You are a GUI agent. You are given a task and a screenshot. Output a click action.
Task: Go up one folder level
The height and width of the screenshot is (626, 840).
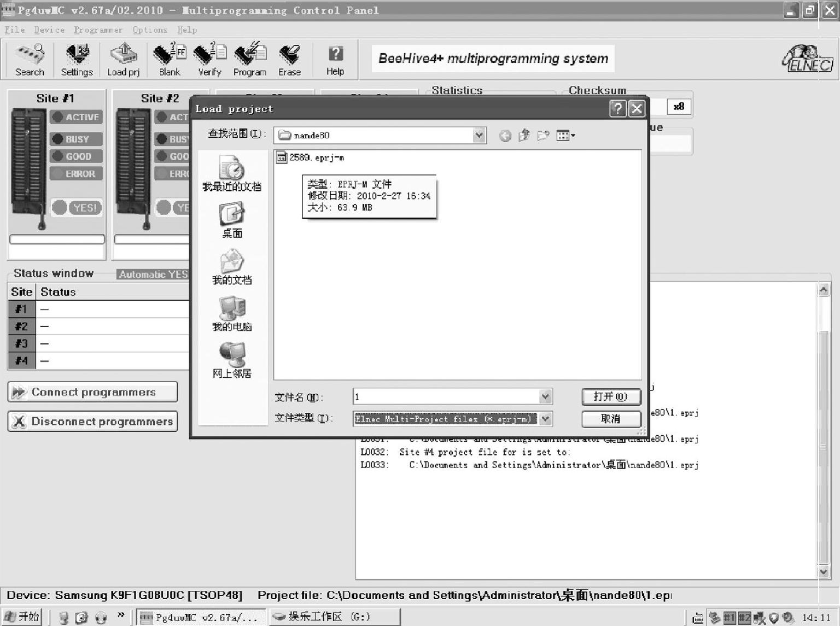(x=524, y=135)
